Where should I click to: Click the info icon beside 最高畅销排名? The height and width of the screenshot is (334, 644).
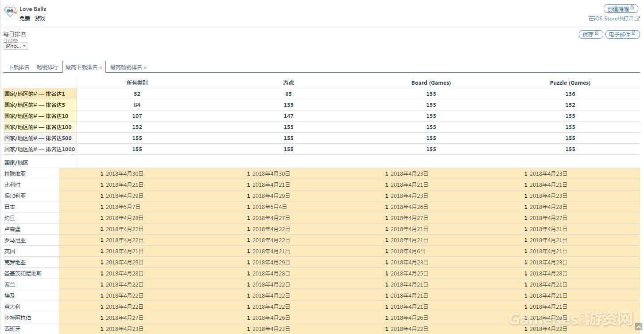145,68
